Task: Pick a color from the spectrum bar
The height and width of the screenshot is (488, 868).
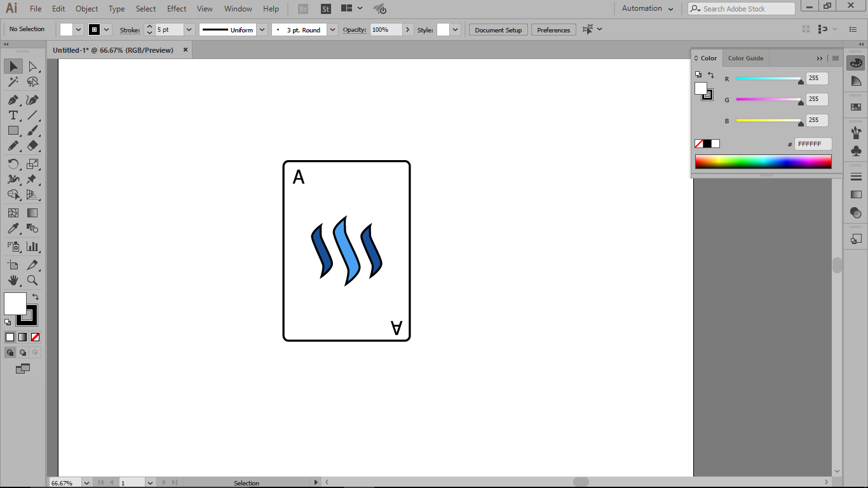Action: point(763,162)
